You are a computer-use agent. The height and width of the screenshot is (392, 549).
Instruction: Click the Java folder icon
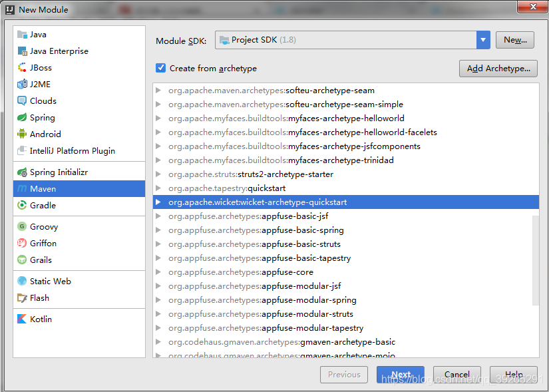pyautogui.click(x=22, y=35)
